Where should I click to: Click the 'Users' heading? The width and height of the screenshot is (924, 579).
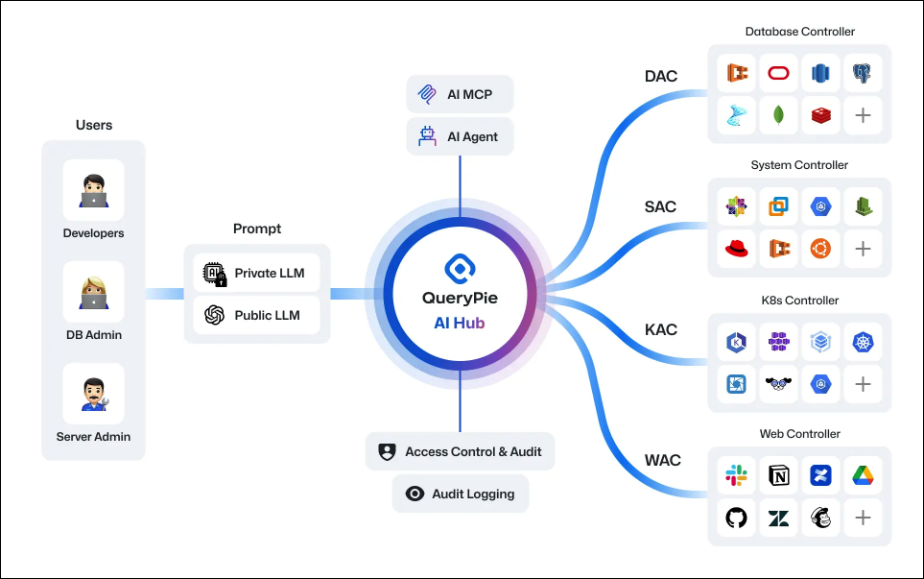[94, 125]
